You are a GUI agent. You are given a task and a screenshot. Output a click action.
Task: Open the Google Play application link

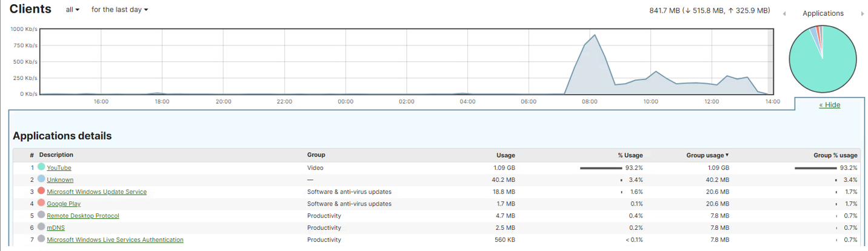64,204
